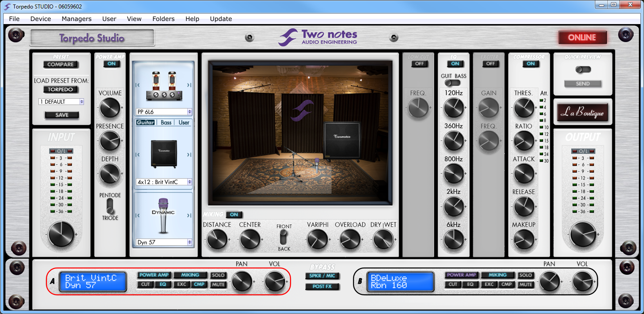
Task: Open the PP 6L6 power amp dropdown
Action: (164, 112)
